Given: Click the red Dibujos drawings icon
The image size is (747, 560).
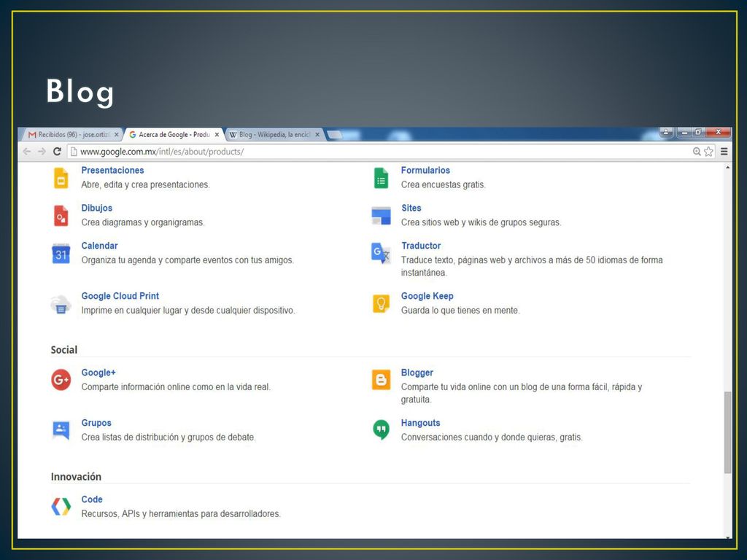Looking at the screenshot, I should 61,216.
